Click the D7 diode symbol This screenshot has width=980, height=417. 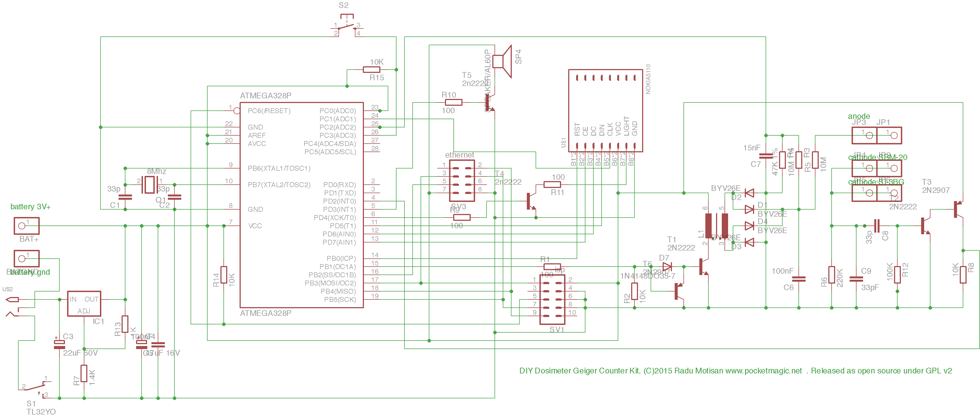(667, 267)
